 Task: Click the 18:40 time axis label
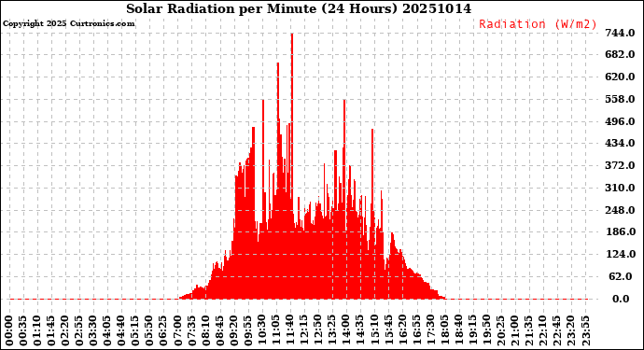coord(459,330)
